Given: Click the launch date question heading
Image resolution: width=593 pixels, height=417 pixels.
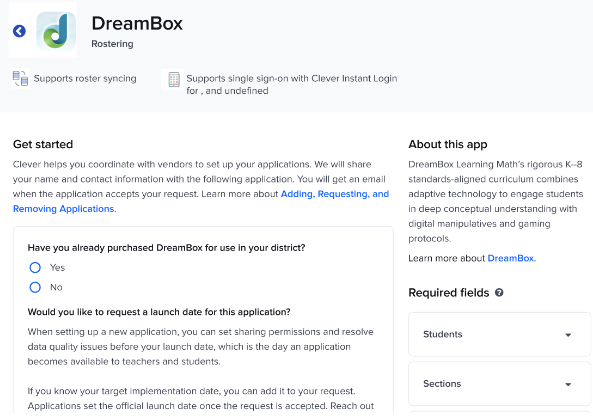Looking at the screenshot, I should coord(159,312).
